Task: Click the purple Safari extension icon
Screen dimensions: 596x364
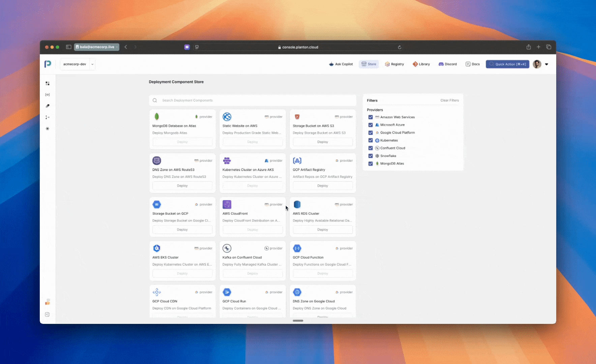Action: pyautogui.click(x=187, y=47)
